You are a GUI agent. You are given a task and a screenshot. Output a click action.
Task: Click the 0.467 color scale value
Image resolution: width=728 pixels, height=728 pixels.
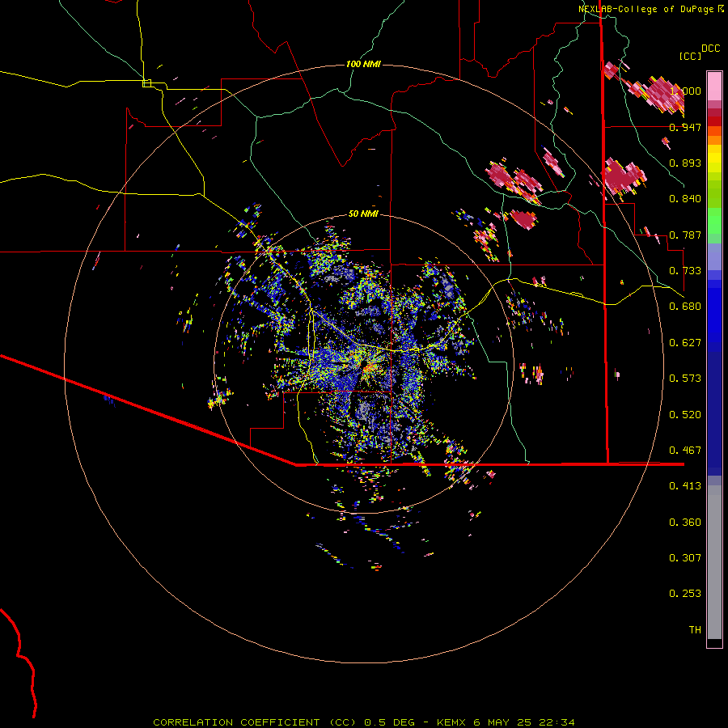tap(685, 451)
